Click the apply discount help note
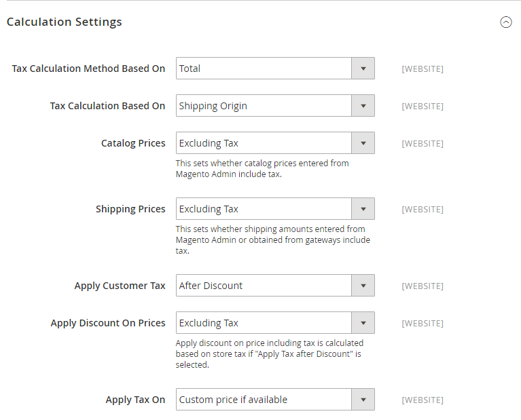The image size is (521, 420). pos(270,354)
